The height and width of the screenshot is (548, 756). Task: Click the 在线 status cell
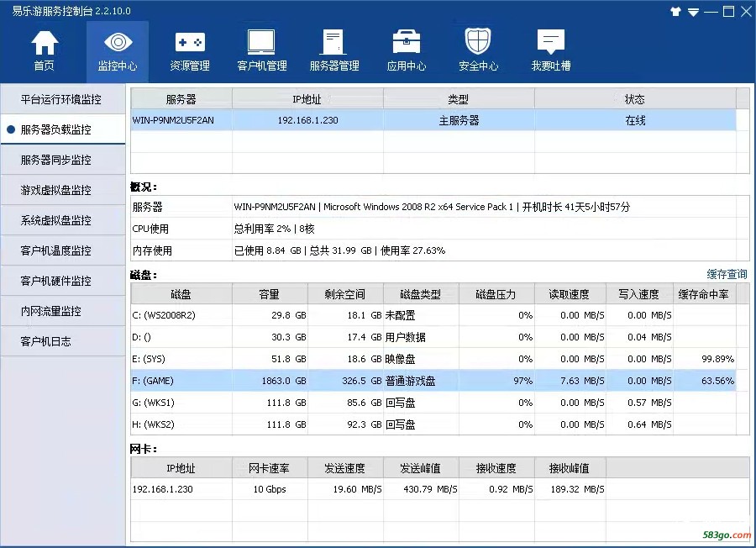(635, 120)
